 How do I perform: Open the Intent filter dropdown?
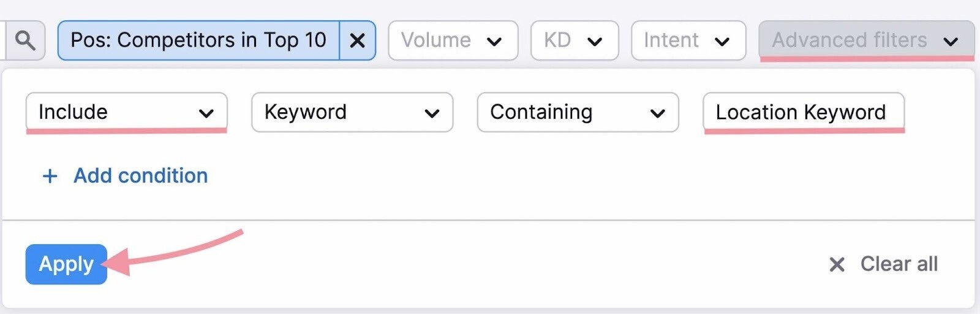click(x=688, y=40)
